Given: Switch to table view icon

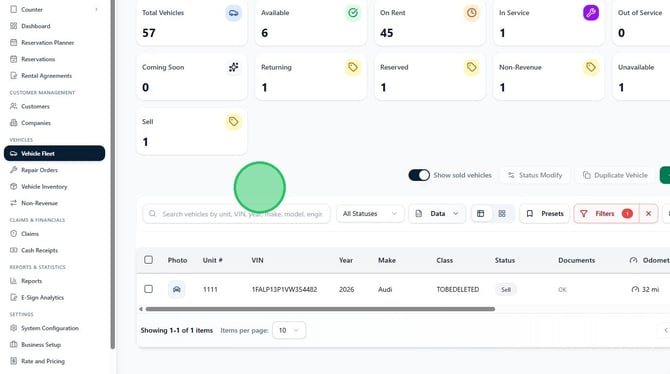Looking at the screenshot, I should coord(481,214).
